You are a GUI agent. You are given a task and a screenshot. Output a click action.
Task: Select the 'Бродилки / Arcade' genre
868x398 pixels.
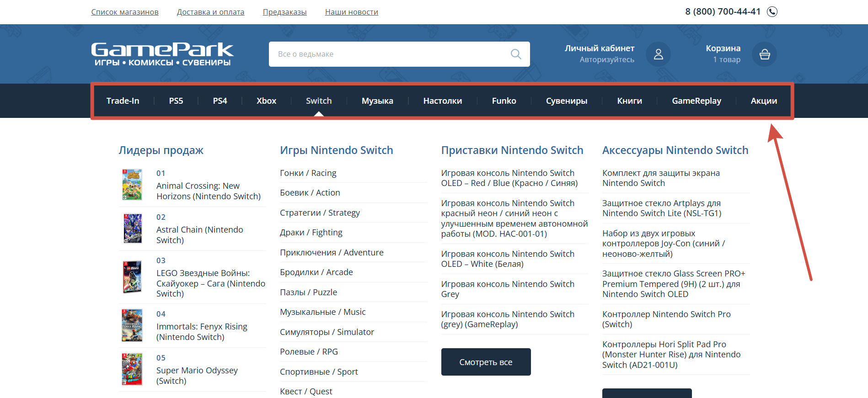(x=316, y=272)
